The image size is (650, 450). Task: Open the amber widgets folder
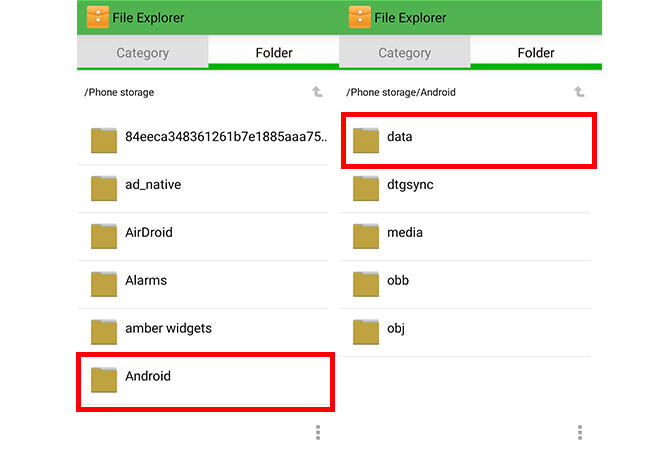[x=203, y=333]
